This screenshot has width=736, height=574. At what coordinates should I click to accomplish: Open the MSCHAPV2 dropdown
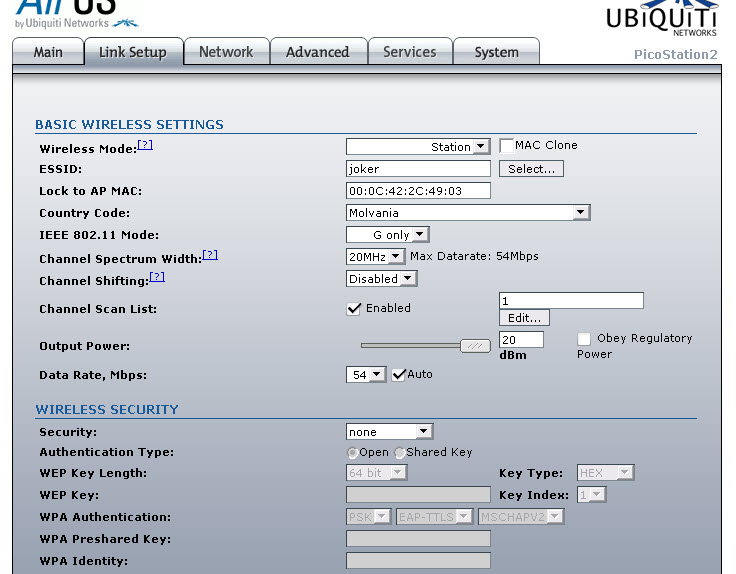(x=521, y=517)
